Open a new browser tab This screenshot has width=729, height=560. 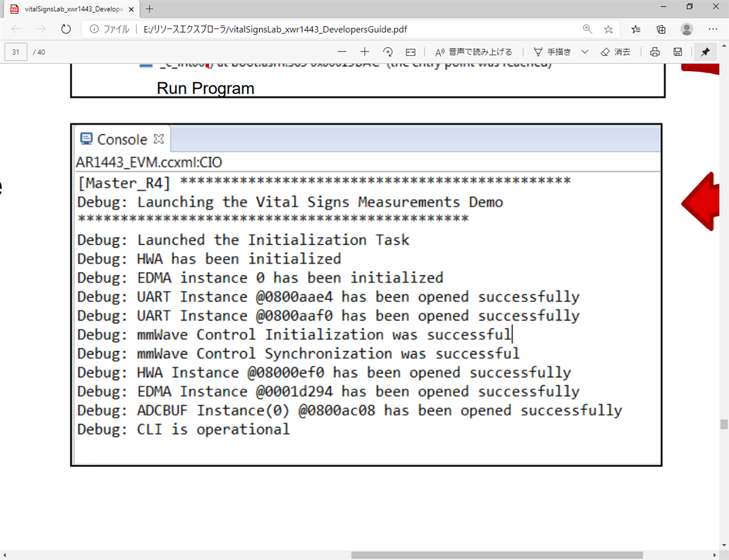148,9
